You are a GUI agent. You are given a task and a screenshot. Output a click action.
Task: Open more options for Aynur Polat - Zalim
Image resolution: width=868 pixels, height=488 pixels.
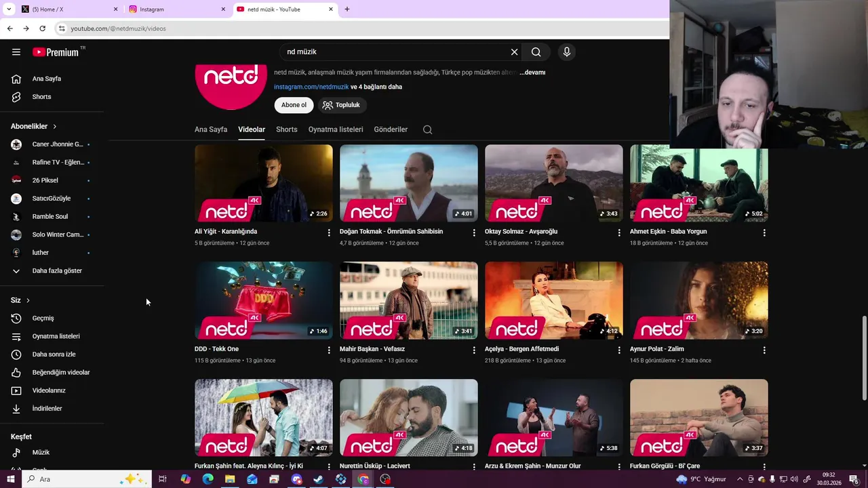(x=764, y=350)
